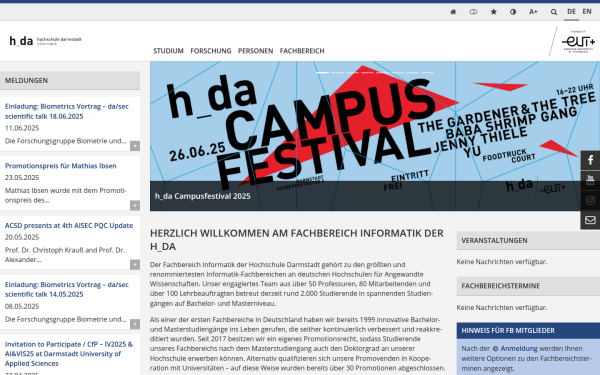Open the Instagram social icon
The width and height of the screenshot is (600, 375).
[590, 200]
